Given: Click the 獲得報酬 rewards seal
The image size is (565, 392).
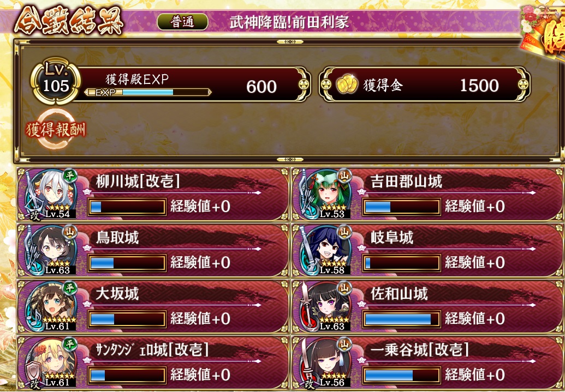Looking at the screenshot, I should click(56, 130).
